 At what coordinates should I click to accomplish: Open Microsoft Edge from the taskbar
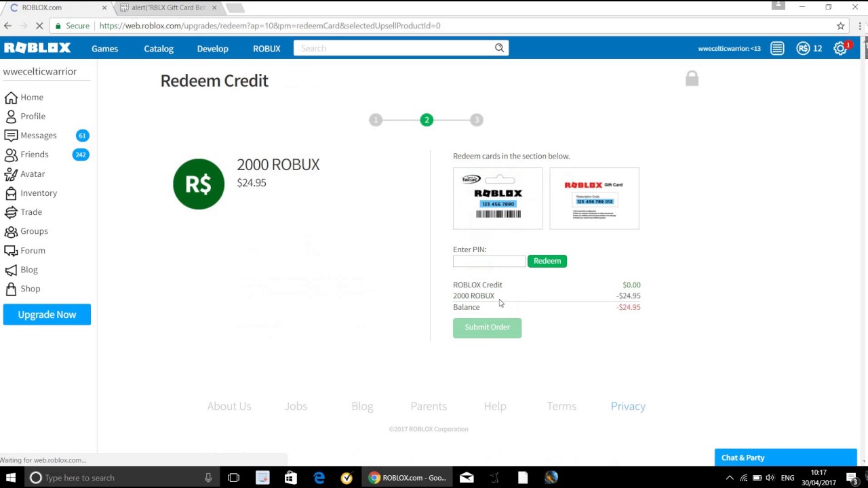tap(319, 478)
